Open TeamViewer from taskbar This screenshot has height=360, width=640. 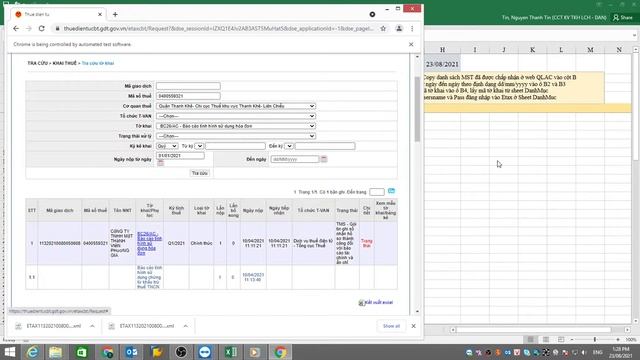click(x=205, y=352)
